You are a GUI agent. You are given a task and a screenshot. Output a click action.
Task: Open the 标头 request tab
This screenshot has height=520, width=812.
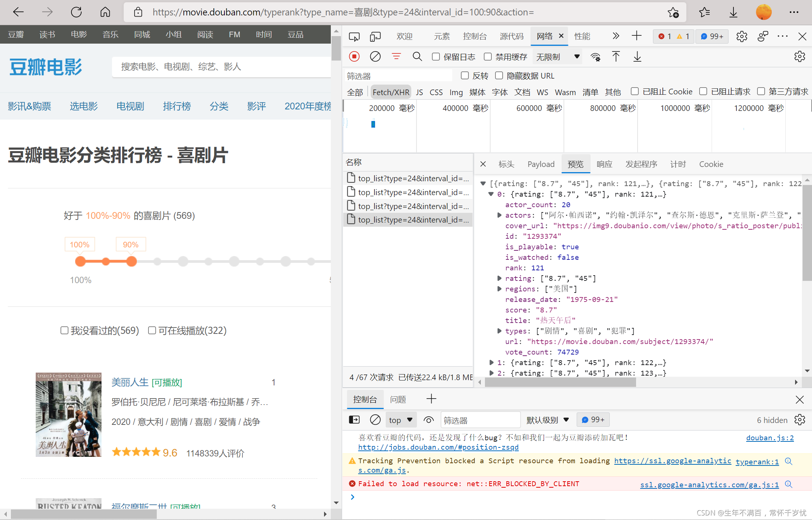(x=506, y=164)
